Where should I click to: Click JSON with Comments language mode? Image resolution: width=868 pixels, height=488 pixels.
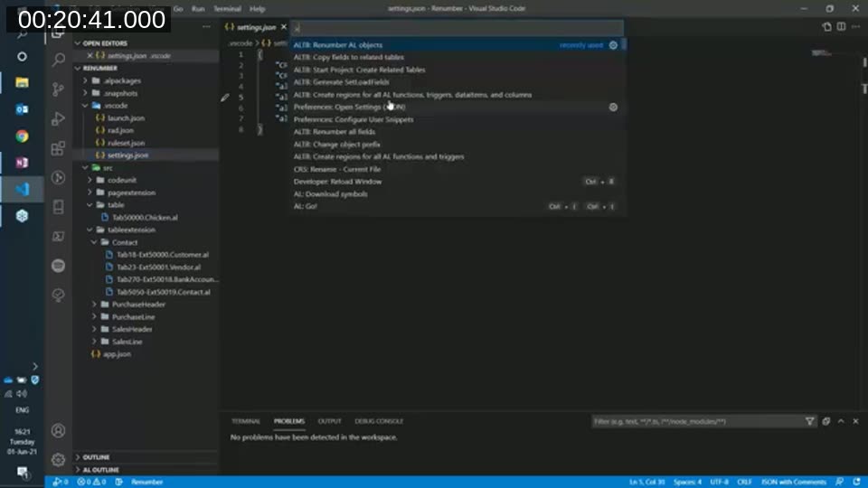click(793, 482)
